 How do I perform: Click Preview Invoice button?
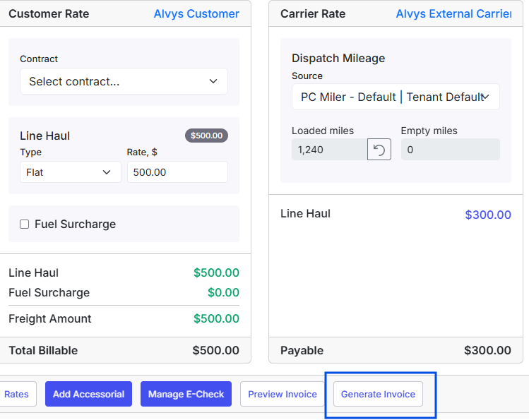tap(283, 394)
